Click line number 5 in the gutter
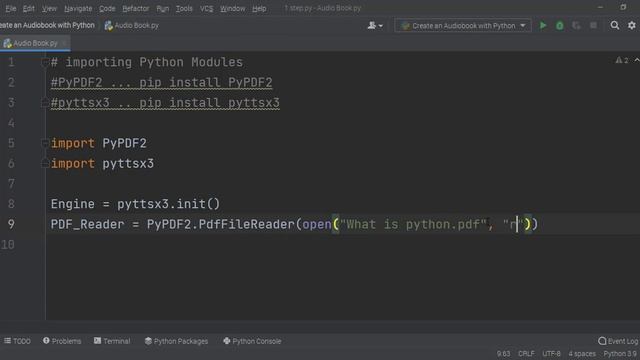This screenshot has height=360, width=640. 11,143
